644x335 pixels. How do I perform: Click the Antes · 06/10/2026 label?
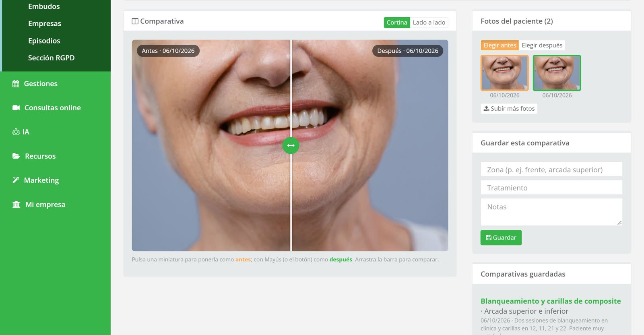[168, 51]
